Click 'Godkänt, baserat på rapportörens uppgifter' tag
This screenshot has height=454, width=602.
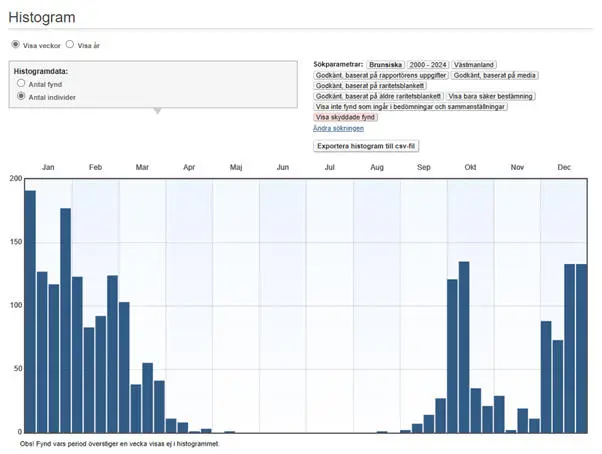coord(380,75)
